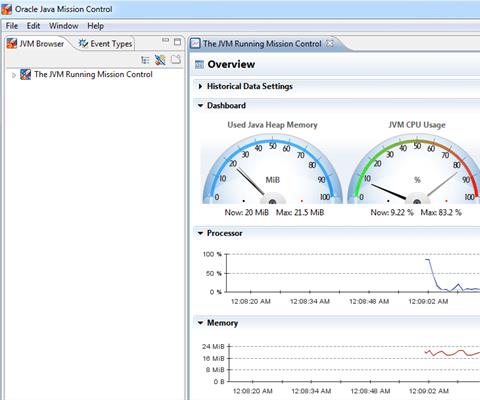Open the Help menu
Screen dimensions: 480x400
[95, 26]
